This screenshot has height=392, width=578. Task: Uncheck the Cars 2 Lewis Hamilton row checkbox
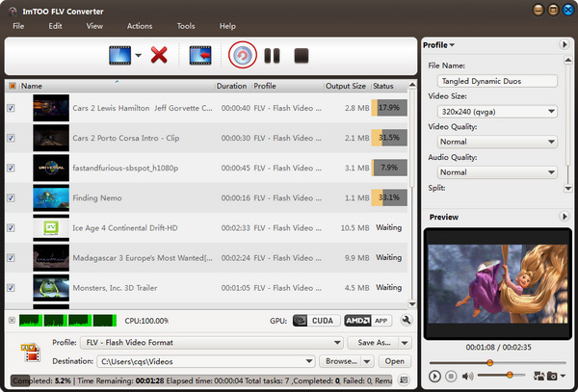click(x=11, y=108)
